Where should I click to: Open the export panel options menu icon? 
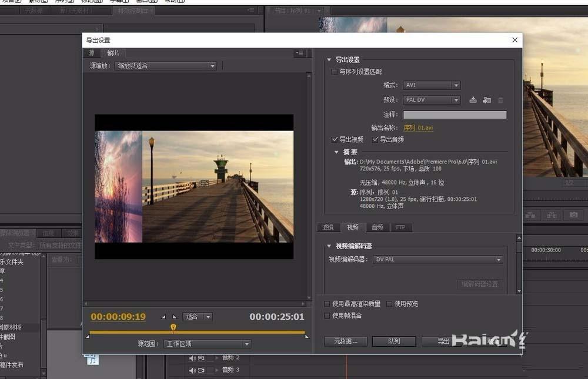click(x=299, y=52)
